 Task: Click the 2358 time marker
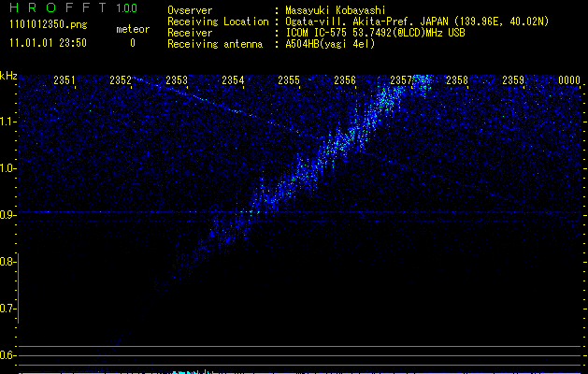[x=457, y=80]
